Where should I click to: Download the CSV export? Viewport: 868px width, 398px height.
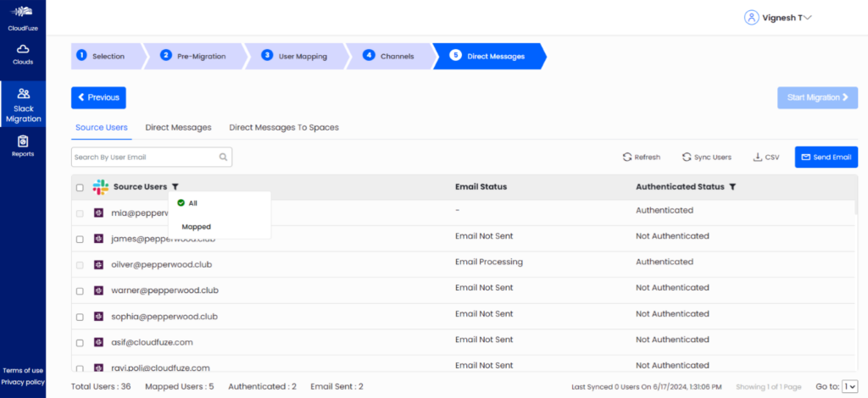click(x=766, y=157)
